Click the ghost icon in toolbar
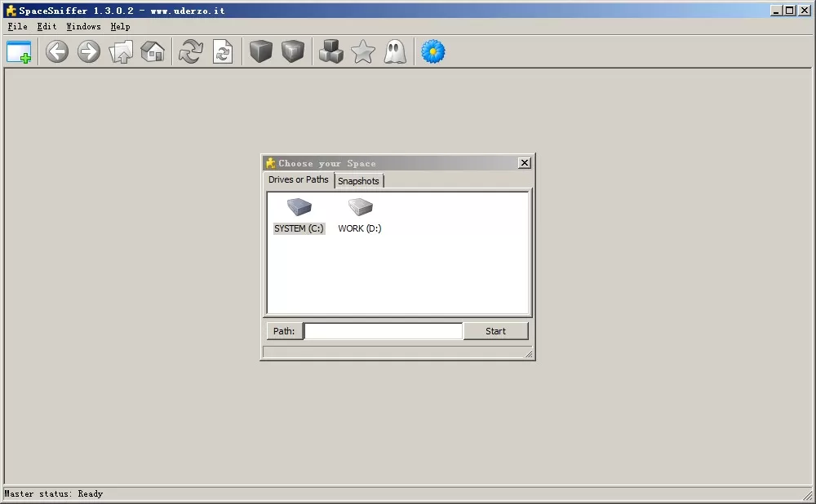Viewport: 816px width, 504px height. (395, 52)
